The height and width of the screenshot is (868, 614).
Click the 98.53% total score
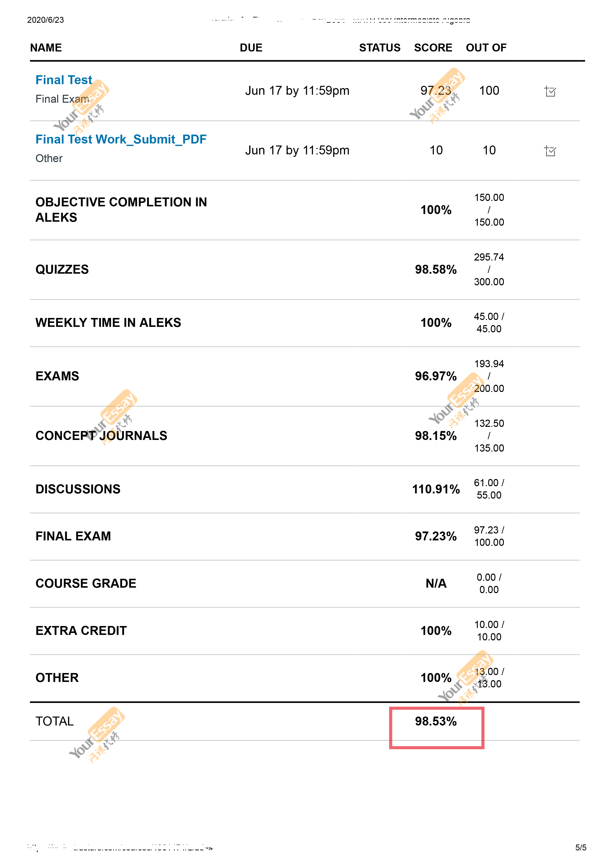pyautogui.click(x=436, y=721)
